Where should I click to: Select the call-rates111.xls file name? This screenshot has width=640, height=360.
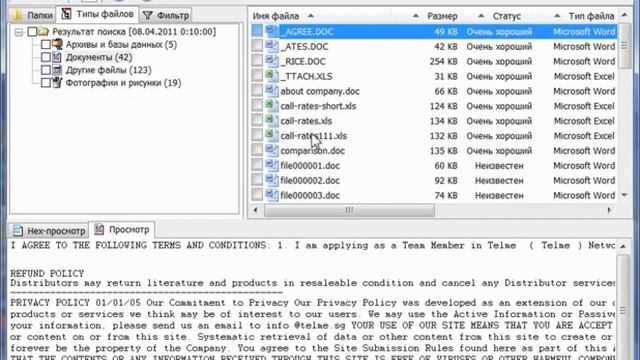[x=313, y=136]
